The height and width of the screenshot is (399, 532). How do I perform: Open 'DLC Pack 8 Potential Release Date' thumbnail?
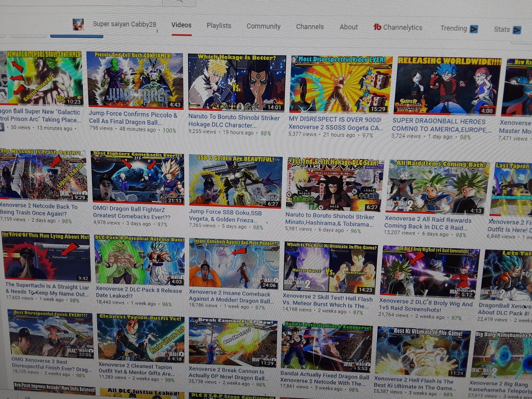(x=139, y=259)
